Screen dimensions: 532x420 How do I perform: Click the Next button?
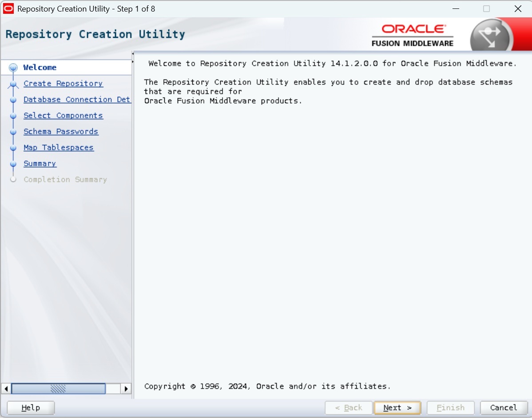click(397, 408)
